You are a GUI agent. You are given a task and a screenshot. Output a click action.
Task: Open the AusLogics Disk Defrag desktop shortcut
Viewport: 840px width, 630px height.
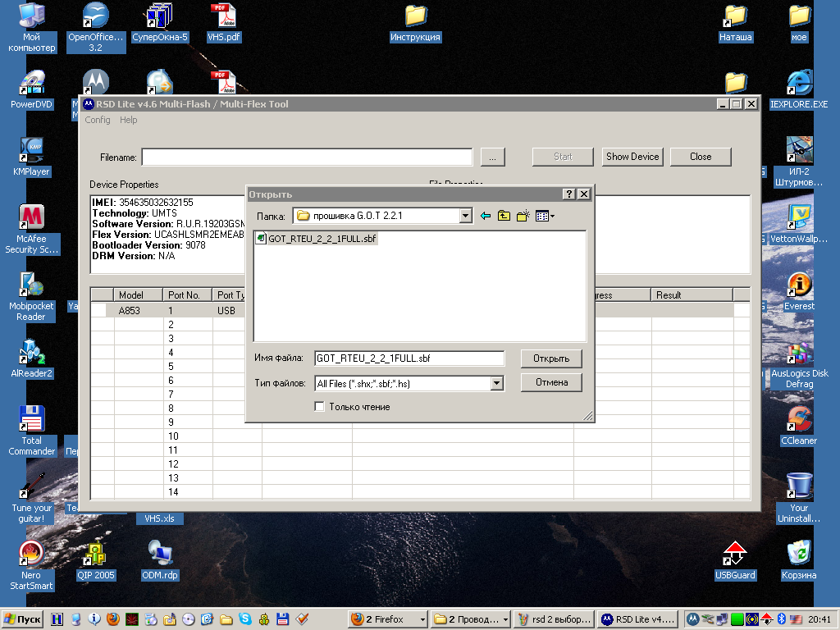[x=799, y=363]
